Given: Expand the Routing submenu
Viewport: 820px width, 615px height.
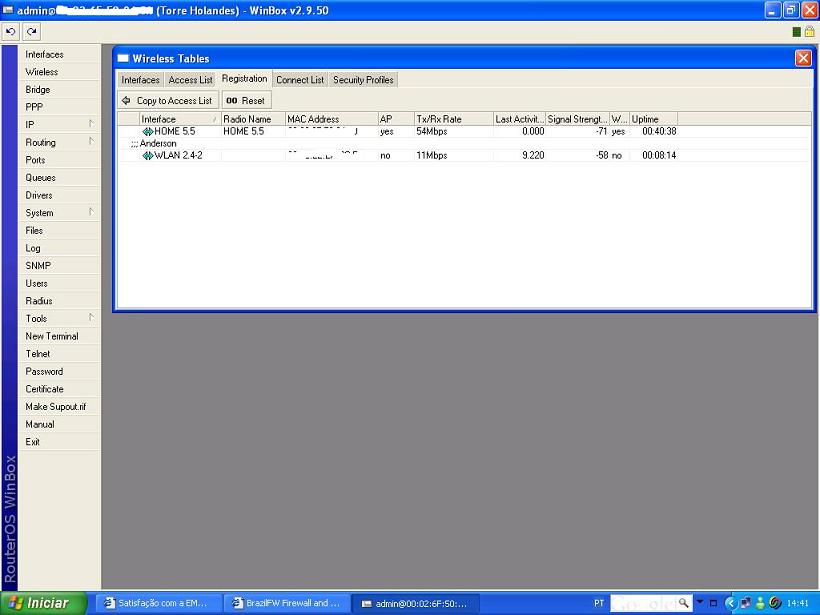Looking at the screenshot, I should tap(91, 142).
